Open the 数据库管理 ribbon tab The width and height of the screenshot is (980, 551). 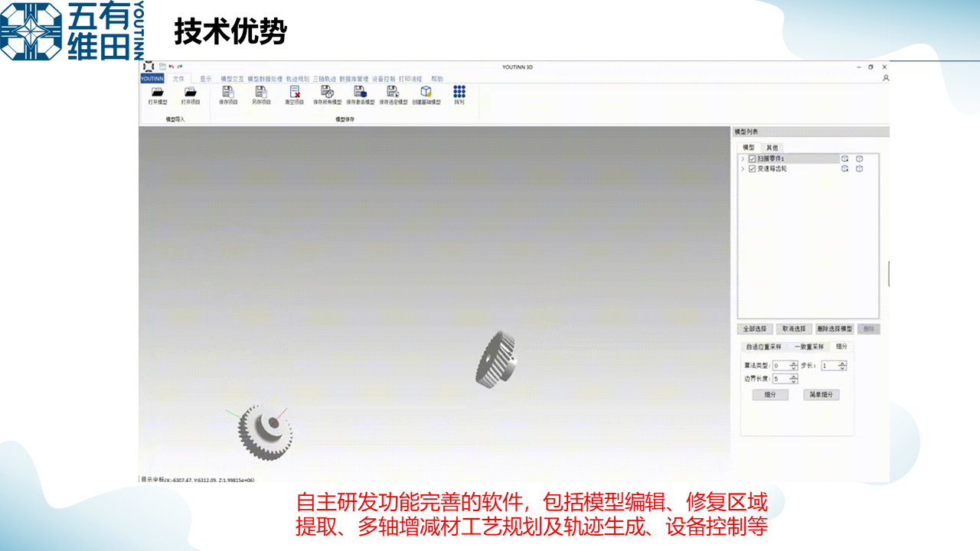tap(354, 79)
